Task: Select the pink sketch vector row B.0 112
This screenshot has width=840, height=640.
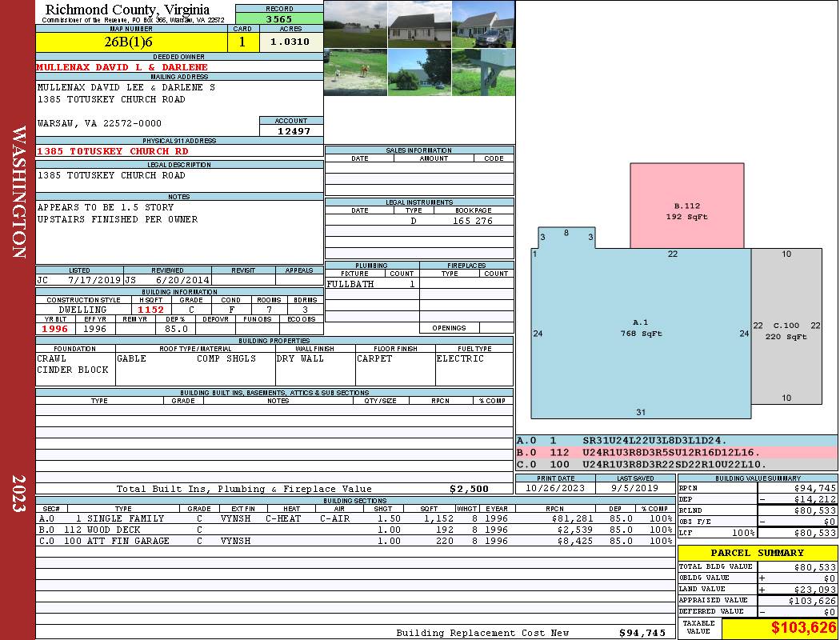Action: pos(676,453)
